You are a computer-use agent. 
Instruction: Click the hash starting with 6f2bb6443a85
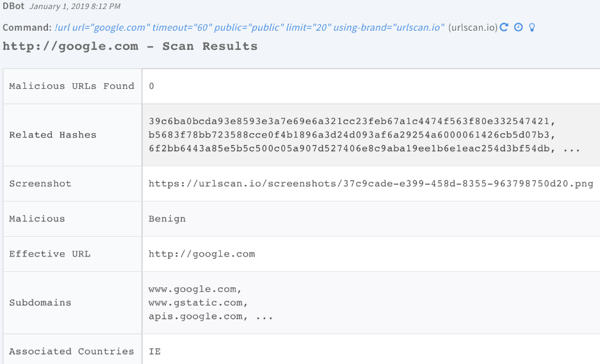[x=349, y=149]
